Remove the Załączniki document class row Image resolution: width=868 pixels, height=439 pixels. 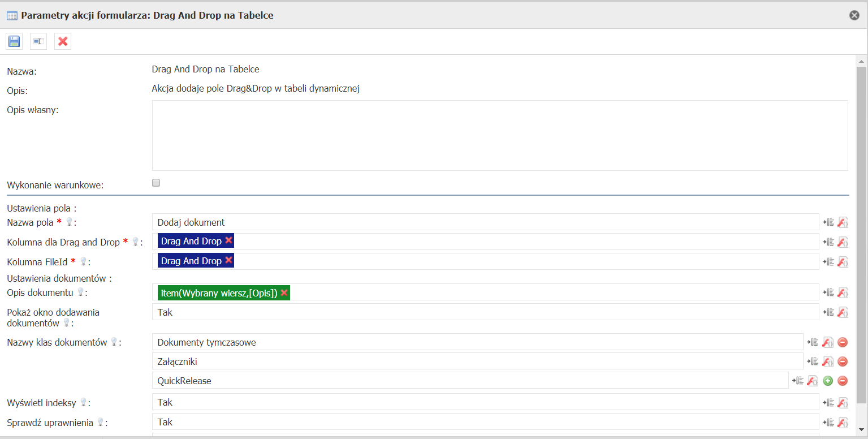843,361
